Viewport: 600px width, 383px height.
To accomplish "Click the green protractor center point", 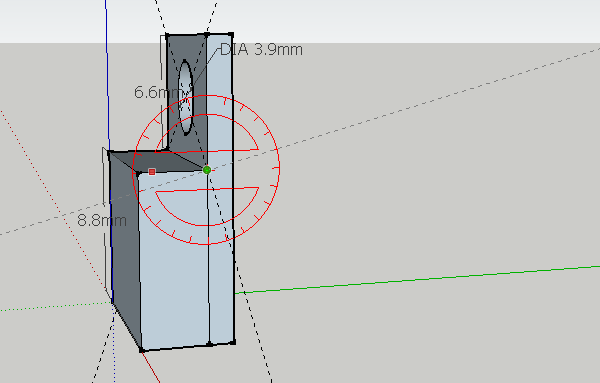I will (207, 170).
